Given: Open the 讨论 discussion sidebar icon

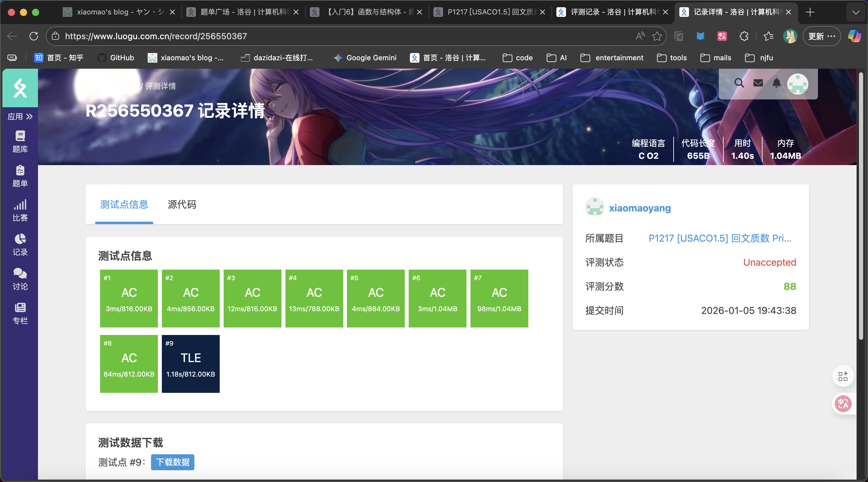Looking at the screenshot, I should 20,279.
